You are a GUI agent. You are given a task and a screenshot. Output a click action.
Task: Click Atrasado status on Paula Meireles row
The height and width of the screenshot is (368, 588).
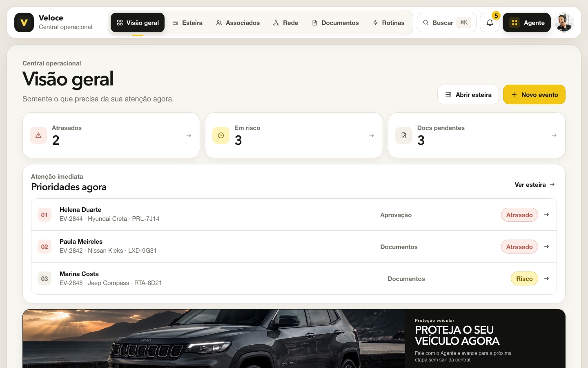[519, 247]
